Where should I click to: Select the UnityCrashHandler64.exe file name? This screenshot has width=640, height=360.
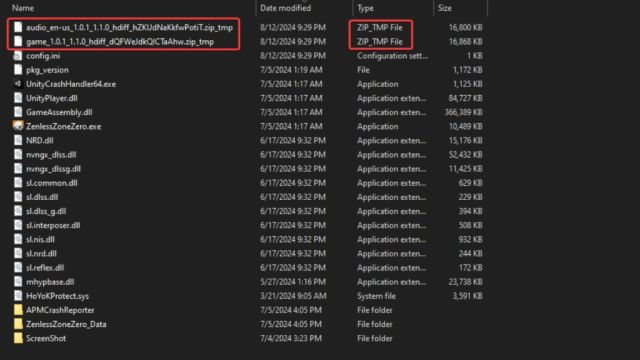[x=71, y=84]
